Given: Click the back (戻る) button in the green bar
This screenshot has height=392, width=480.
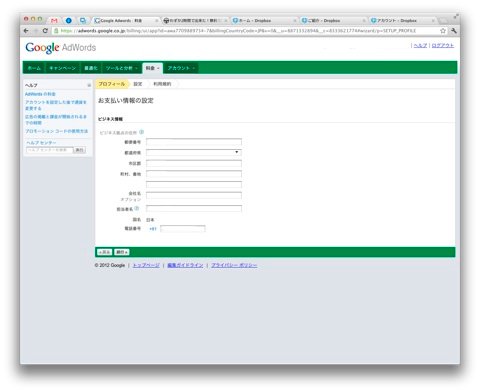Looking at the screenshot, I should point(104,252).
